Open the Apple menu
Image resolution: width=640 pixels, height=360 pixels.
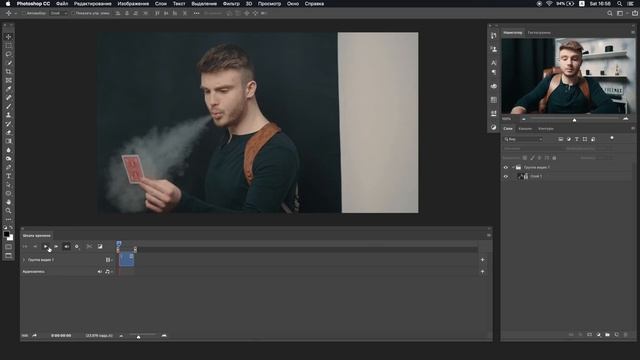(8, 4)
